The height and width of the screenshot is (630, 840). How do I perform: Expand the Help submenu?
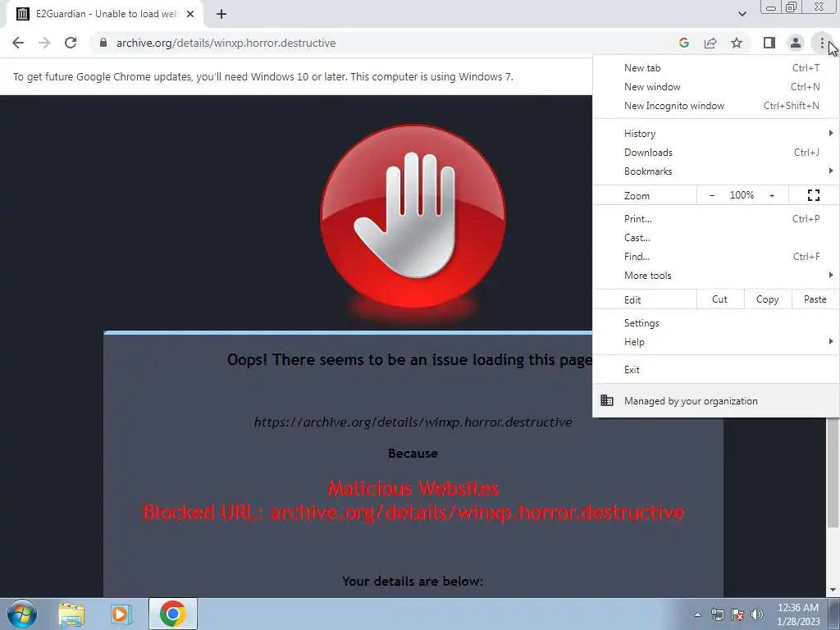tap(716, 342)
